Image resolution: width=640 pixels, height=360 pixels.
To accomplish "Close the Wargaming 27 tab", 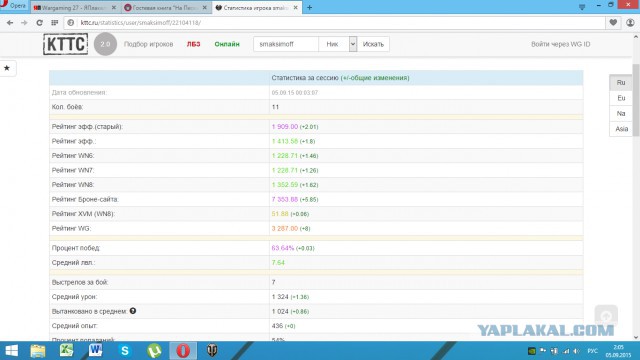I will [114, 7].
